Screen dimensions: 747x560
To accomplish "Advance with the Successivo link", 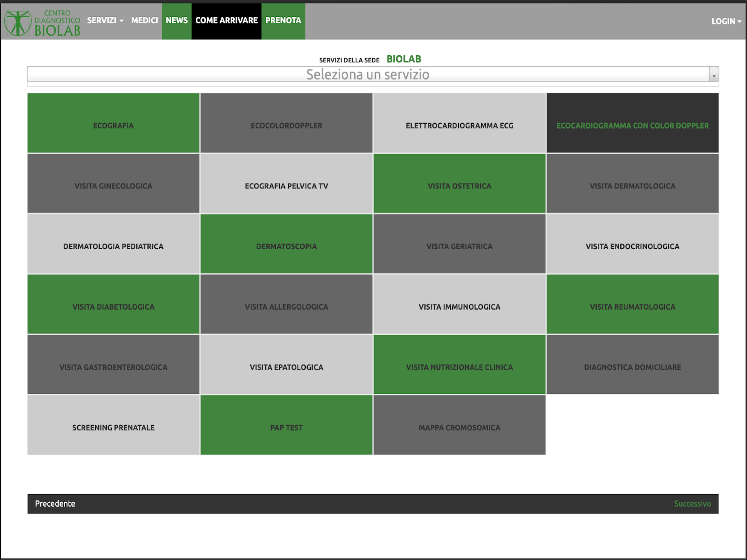I will (x=692, y=504).
